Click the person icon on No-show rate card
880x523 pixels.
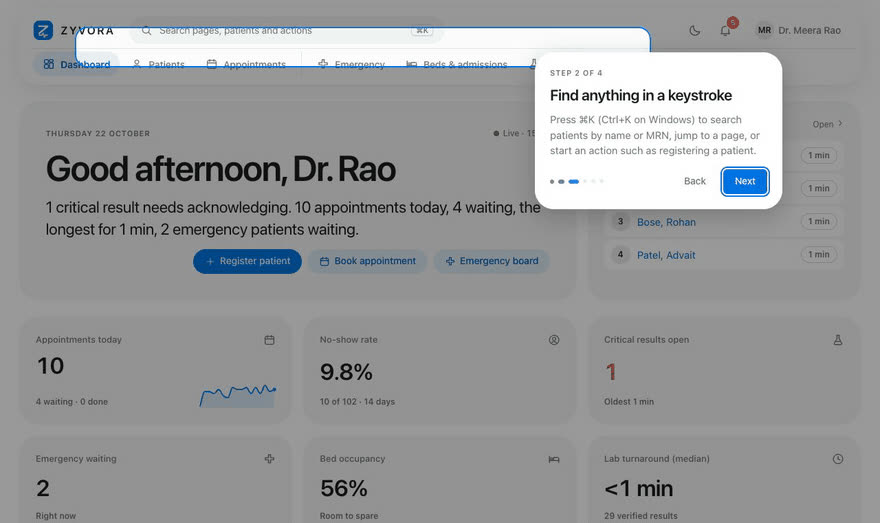click(554, 340)
